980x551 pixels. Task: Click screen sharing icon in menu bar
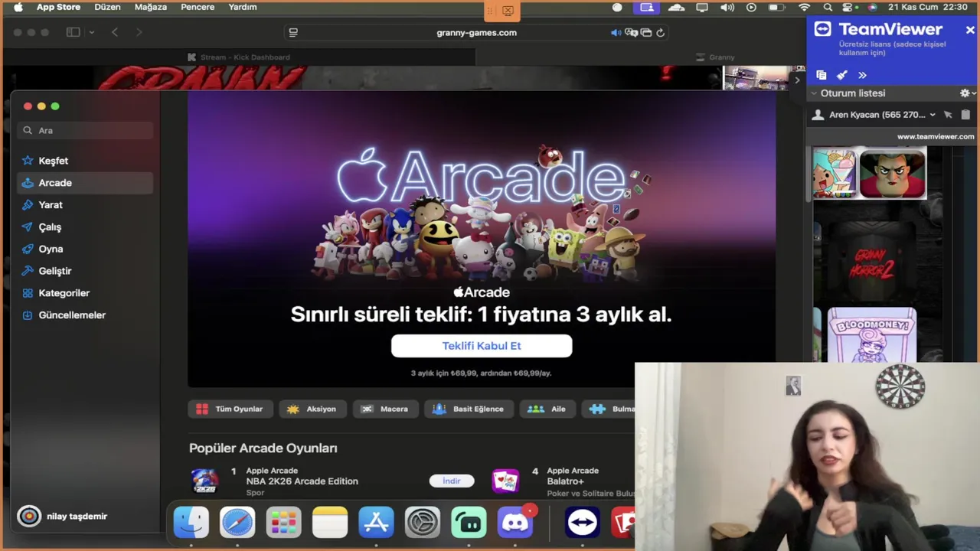coord(647,7)
